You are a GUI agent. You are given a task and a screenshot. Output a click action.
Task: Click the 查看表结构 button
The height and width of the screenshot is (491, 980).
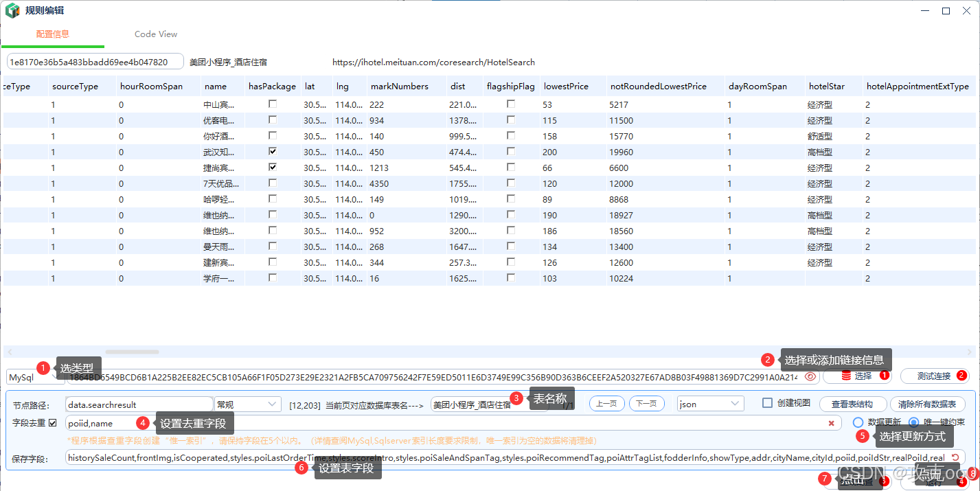pos(852,404)
